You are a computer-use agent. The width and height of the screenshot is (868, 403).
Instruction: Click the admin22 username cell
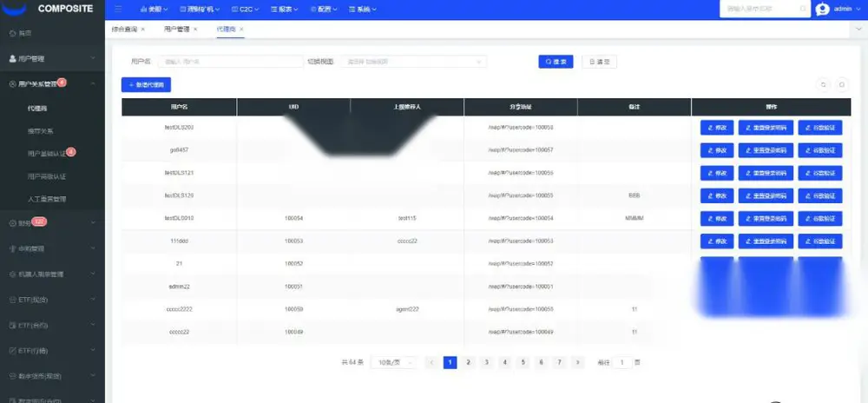coord(179,287)
